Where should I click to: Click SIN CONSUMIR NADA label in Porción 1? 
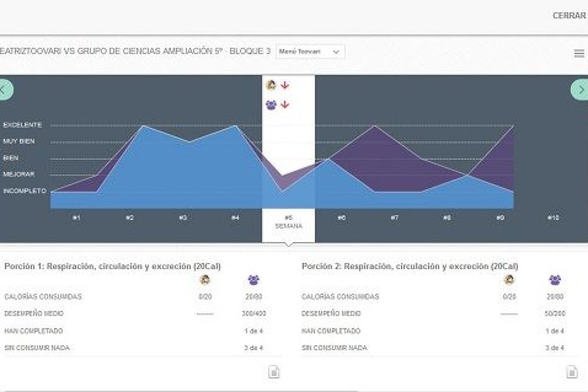pos(37,348)
